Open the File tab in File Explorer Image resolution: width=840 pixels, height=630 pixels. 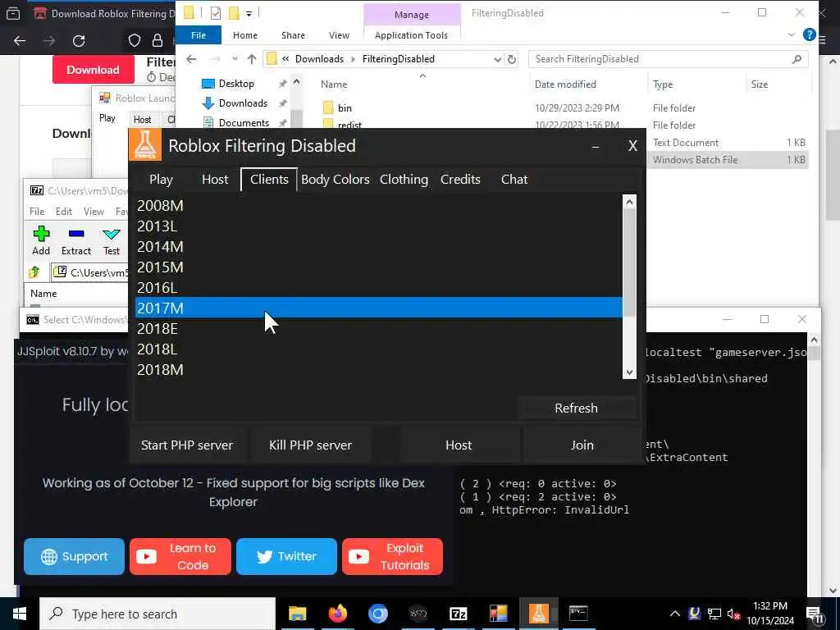[x=199, y=35]
